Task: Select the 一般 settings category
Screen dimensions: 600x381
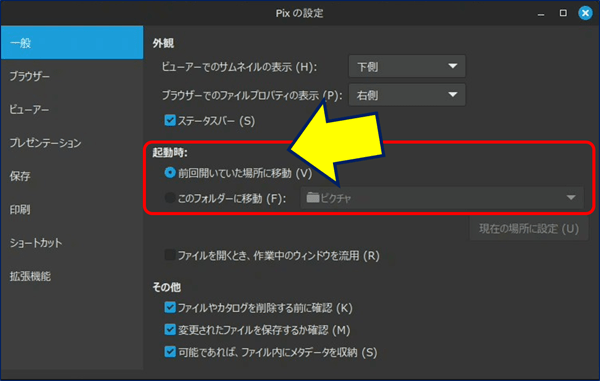Action: 72,43
